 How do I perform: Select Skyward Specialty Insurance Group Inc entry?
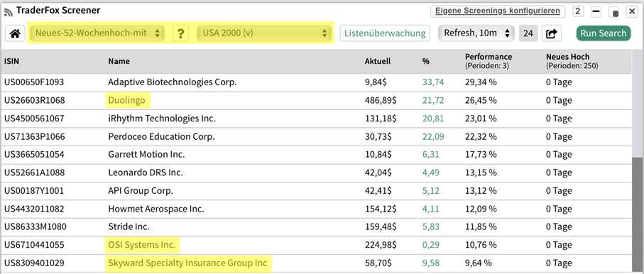[188, 263]
